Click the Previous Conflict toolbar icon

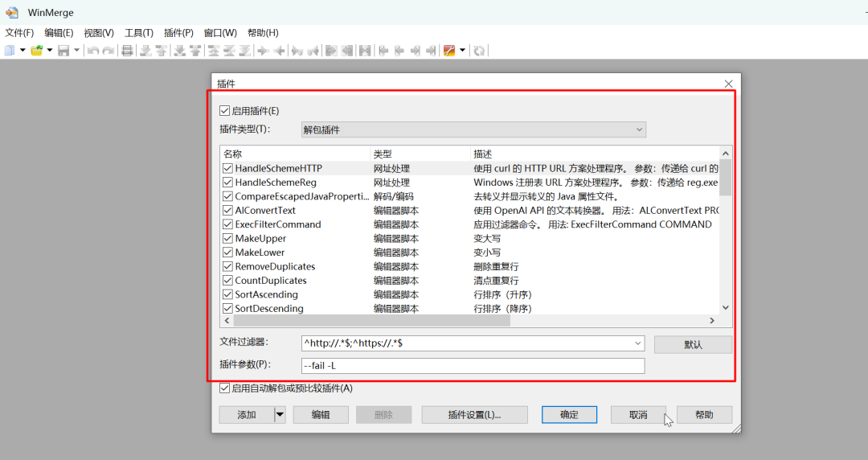pyautogui.click(x=195, y=51)
